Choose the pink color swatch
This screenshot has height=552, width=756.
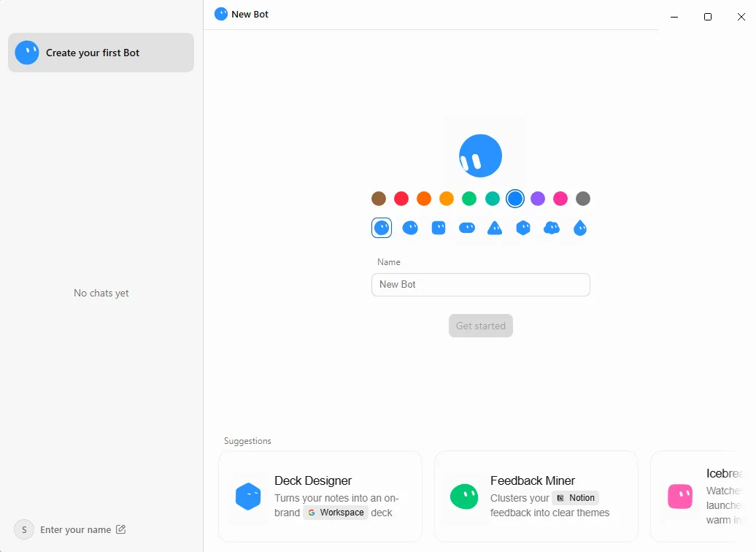[x=560, y=199]
